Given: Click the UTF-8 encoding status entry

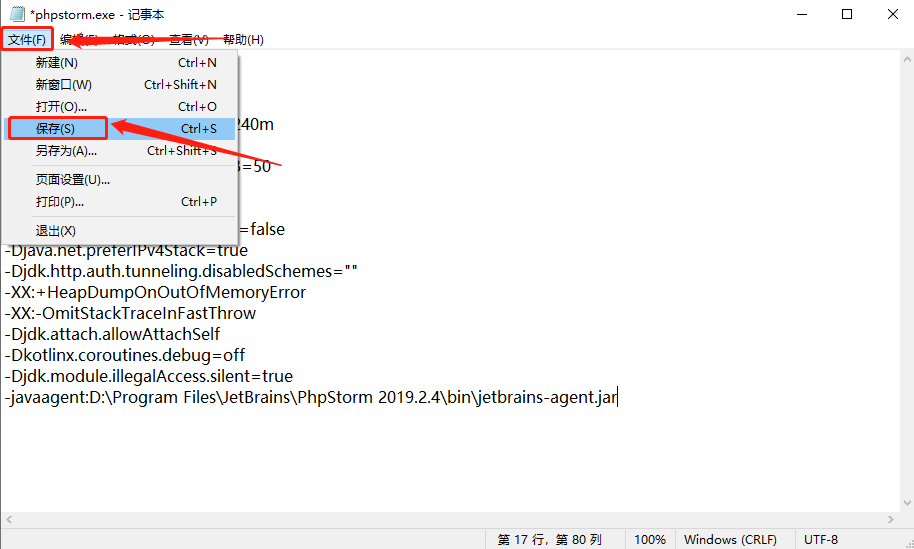Looking at the screenshot, I should tap(821, 540).
